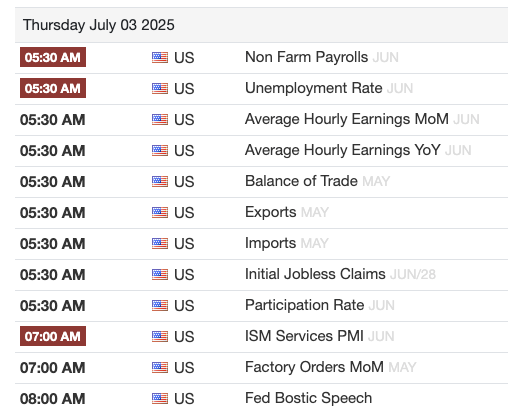This screenshot has width=508, height=413.
Task: Open the Participation Rate JUN link
Action: coord(320,305)
